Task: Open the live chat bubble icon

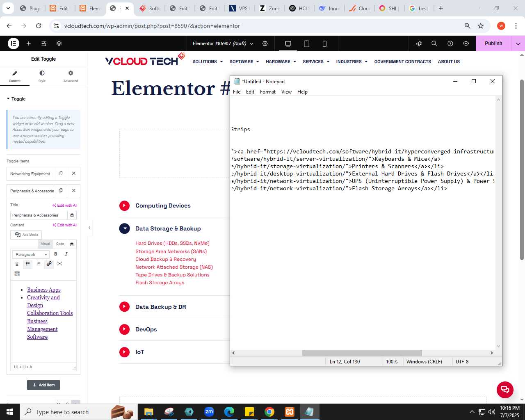Action: pos(505,390)
